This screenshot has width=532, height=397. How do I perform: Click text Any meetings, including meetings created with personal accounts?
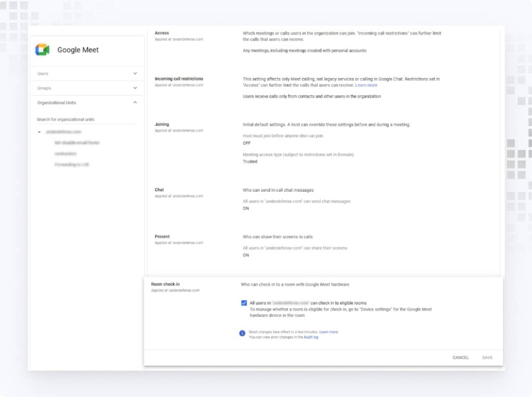click(x=304, y=50)
